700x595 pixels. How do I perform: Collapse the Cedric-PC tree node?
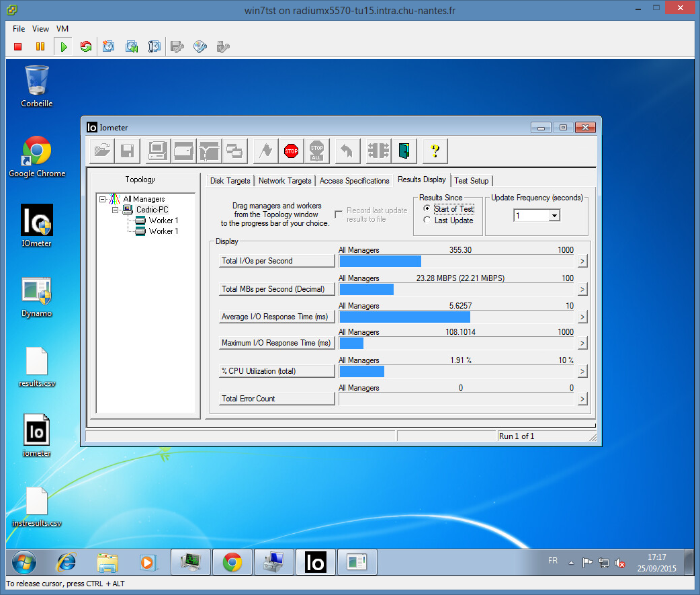[x=115, y=210]
